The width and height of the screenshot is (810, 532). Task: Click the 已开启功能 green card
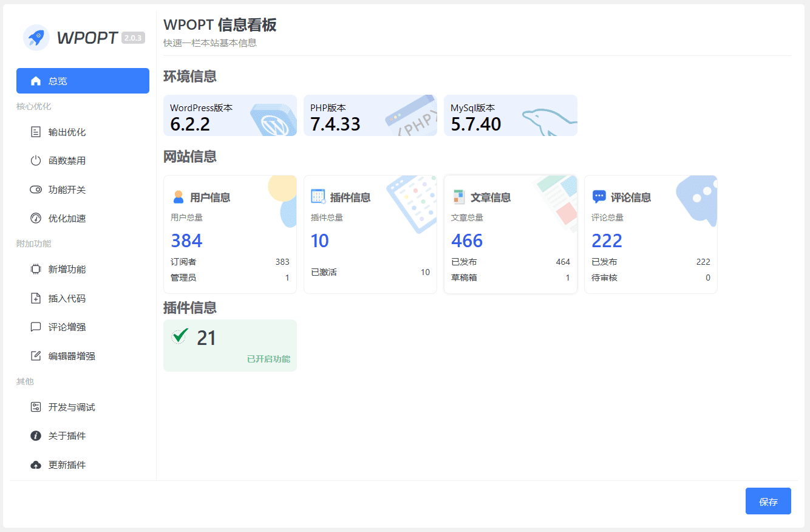tap(230, 345)
